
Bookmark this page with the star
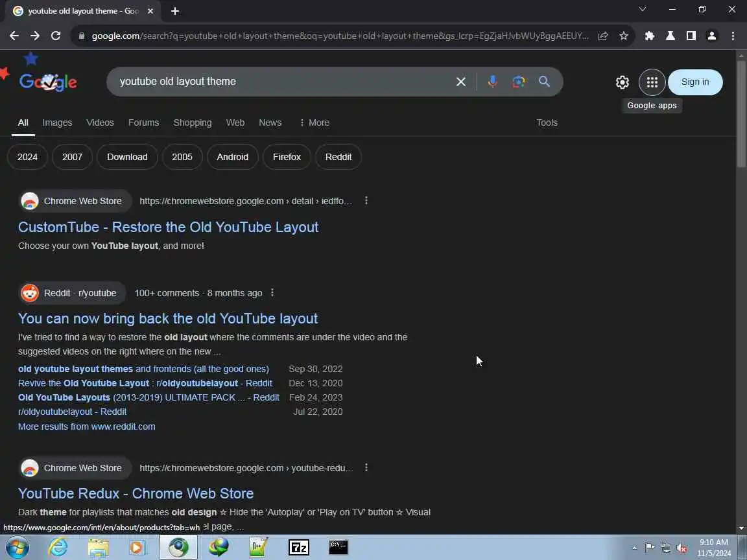tap(624, 36)
